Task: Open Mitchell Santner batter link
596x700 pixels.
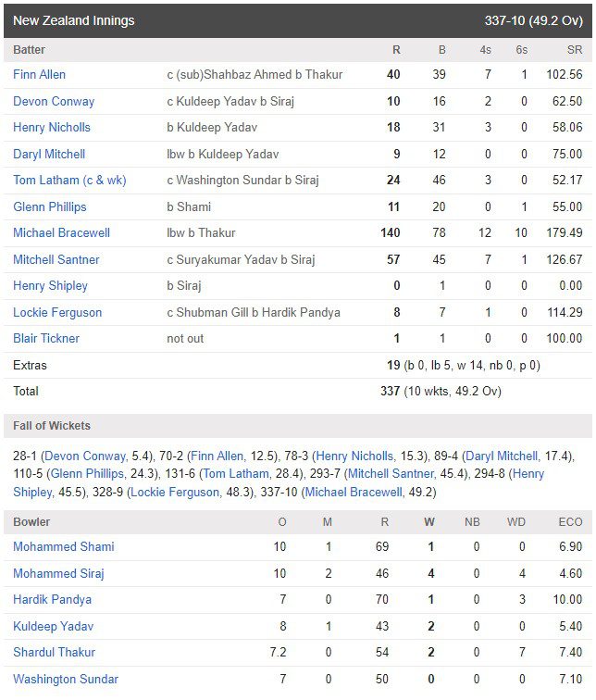Action: pyautogui.click(x=56, y=259)
